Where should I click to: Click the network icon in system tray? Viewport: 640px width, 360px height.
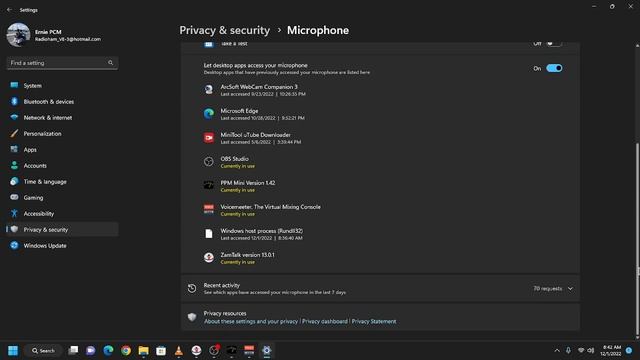pyautogui.click(x=581, y=350)
